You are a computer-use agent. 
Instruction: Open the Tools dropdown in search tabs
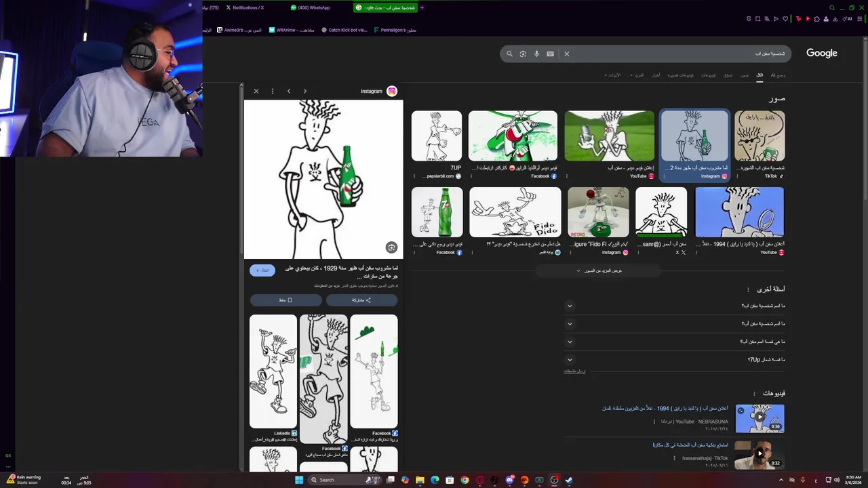(613, 75)
